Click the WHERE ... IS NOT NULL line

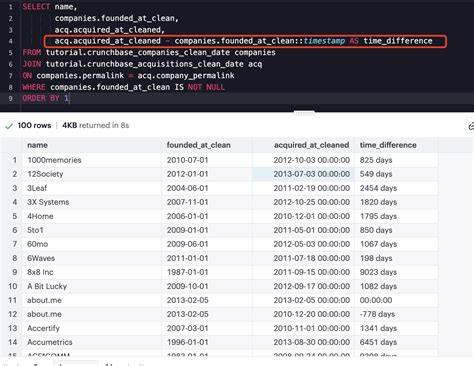[x=123, y=87]
